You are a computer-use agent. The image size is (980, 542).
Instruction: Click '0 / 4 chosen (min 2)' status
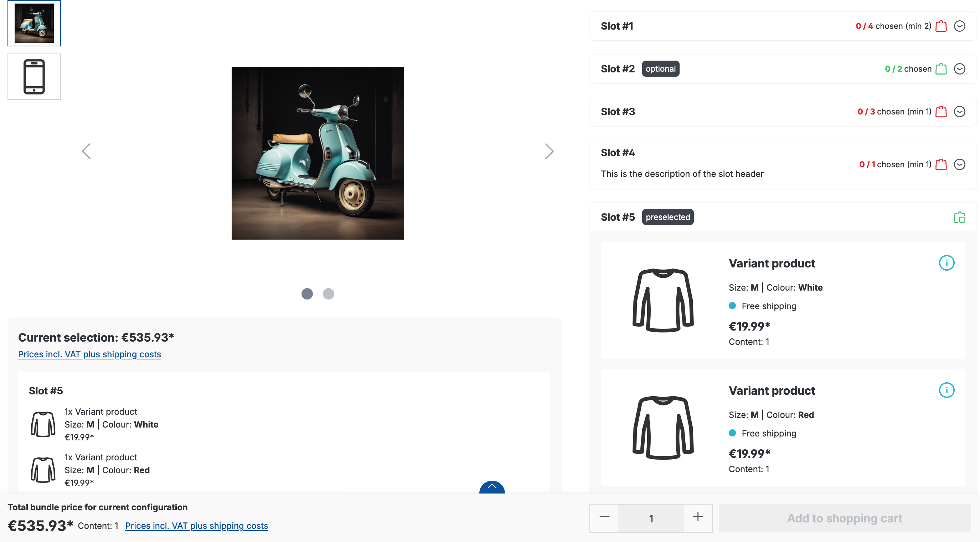[893, 26]
